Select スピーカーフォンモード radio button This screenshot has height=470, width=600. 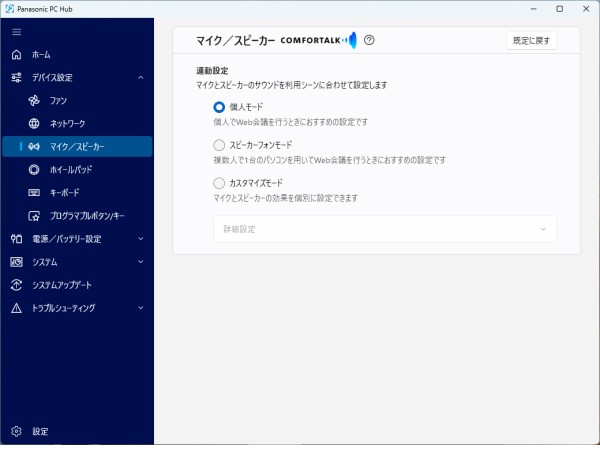(x=219, y=145)
